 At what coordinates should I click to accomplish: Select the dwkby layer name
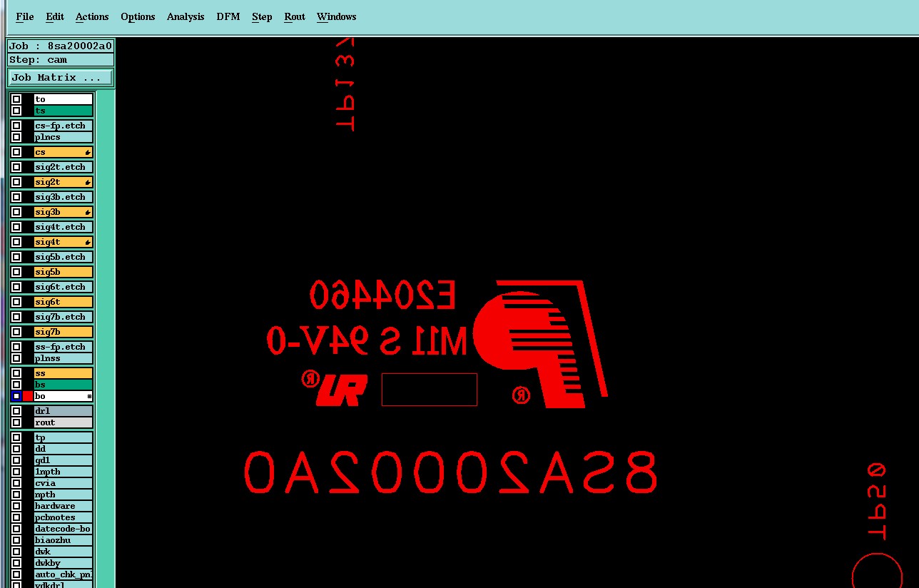(x=64, y=563)
